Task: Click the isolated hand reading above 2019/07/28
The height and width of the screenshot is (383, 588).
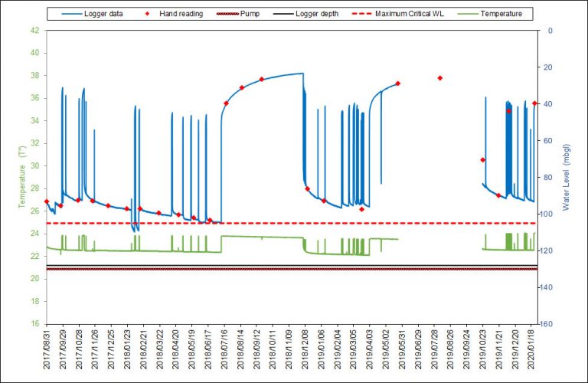Action: coord(439,78)
